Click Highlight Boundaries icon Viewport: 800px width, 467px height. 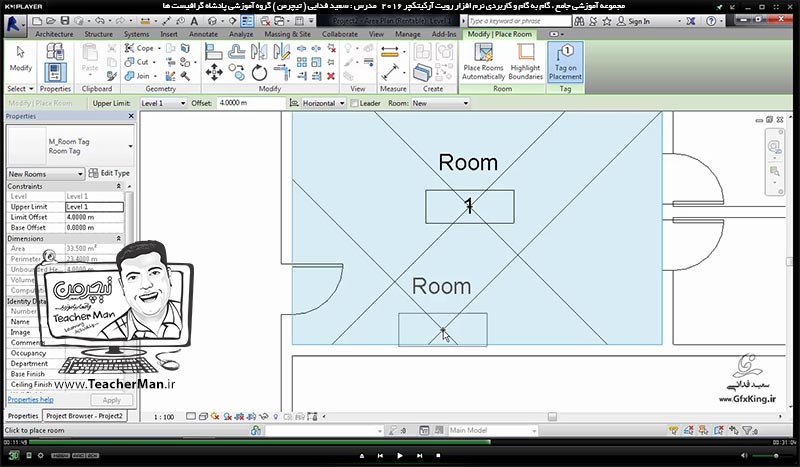526,61
